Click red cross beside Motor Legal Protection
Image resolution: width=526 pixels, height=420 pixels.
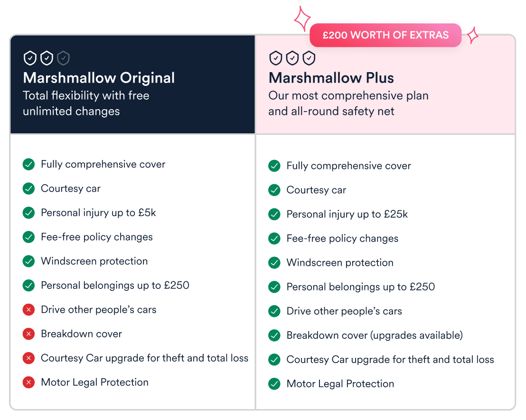[x=29, y=383]
